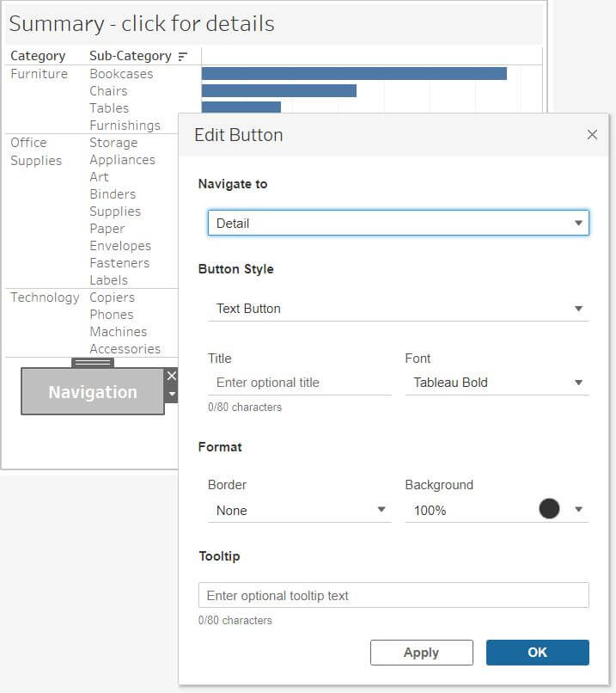Remove the Navigation object using its X
This screenshot has height=693, width=616.
172,375
